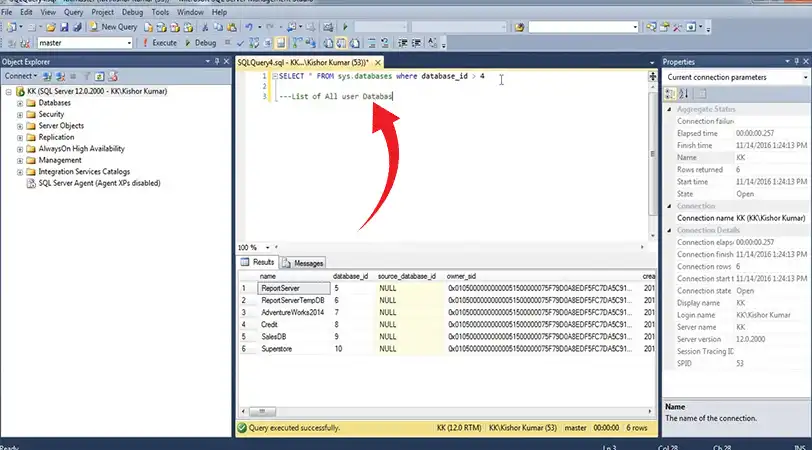This screenshot has width=812, height=450.
Task: Click the Rows returned property value 6
Action: (x=738, y=170)
